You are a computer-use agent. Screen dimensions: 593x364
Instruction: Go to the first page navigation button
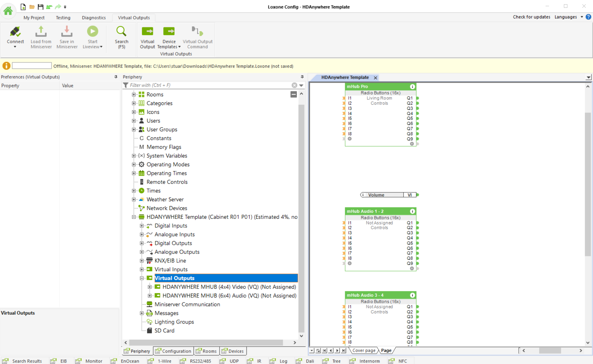tap(325, 351)
